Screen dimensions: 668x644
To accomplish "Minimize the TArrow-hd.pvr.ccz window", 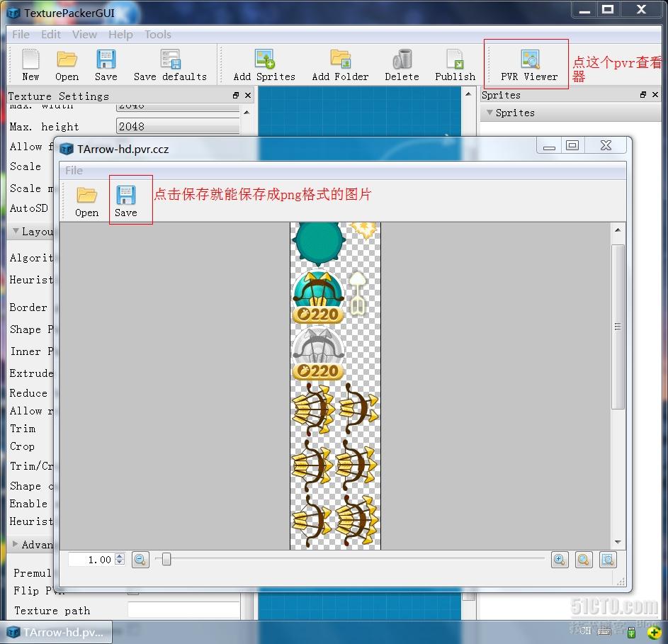I will coord(549,145).
